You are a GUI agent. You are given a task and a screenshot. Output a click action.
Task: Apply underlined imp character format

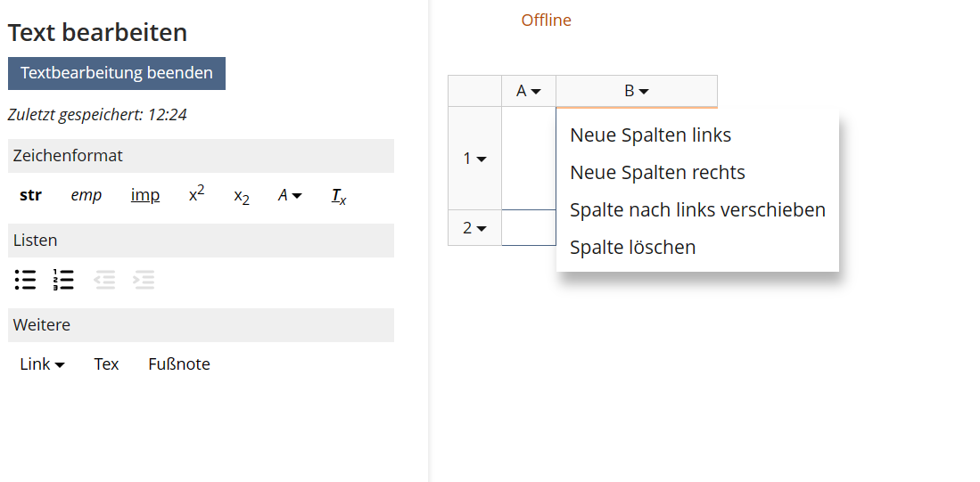point(145,195)
